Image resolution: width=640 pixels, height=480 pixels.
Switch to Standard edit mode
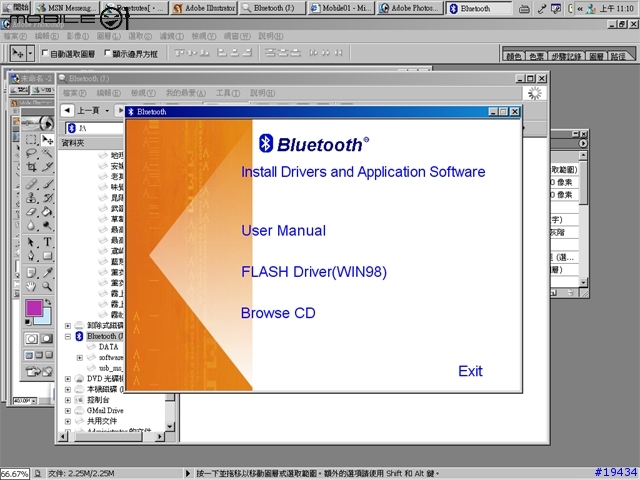32,338
